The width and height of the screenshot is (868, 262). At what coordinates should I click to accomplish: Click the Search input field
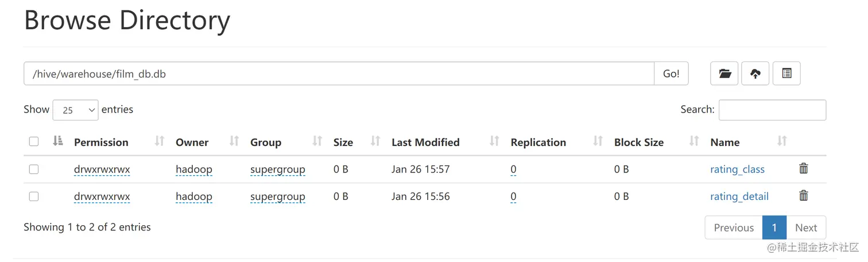point(772,110)
